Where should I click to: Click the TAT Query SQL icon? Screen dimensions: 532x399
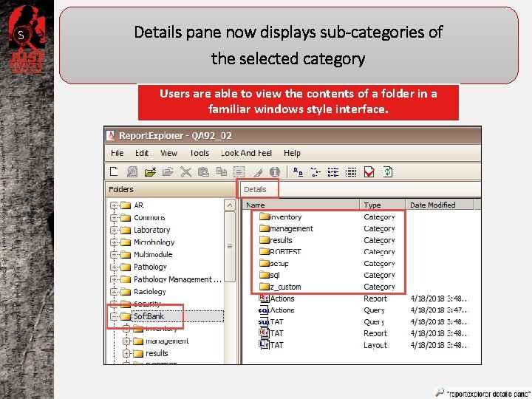[x=264, y=321]
